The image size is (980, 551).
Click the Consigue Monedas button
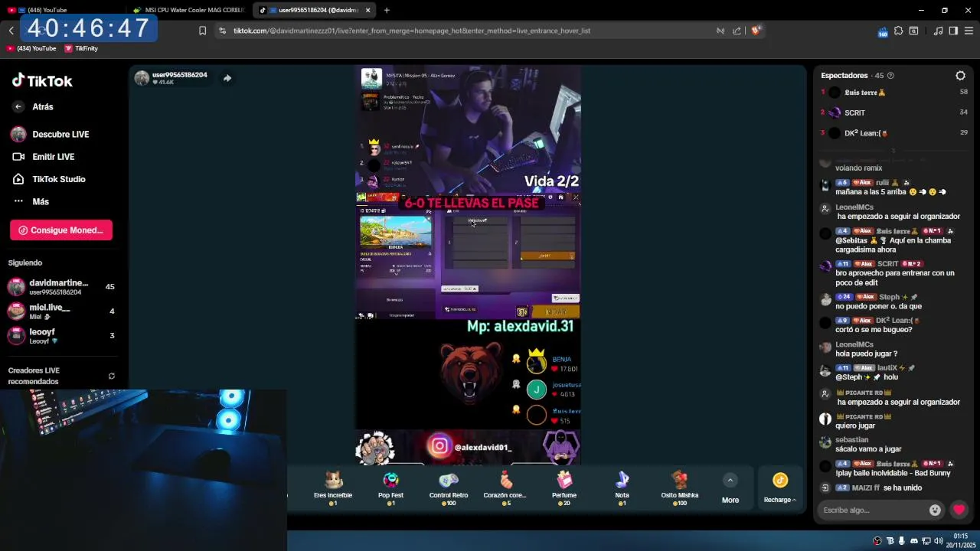pyautogui.click(x=61, y=230)
